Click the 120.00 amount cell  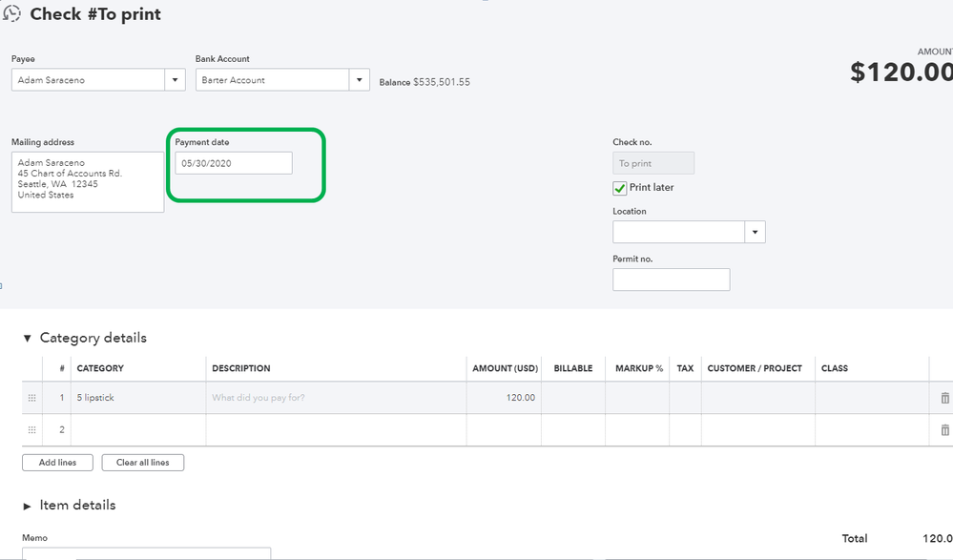coord(504,398)
